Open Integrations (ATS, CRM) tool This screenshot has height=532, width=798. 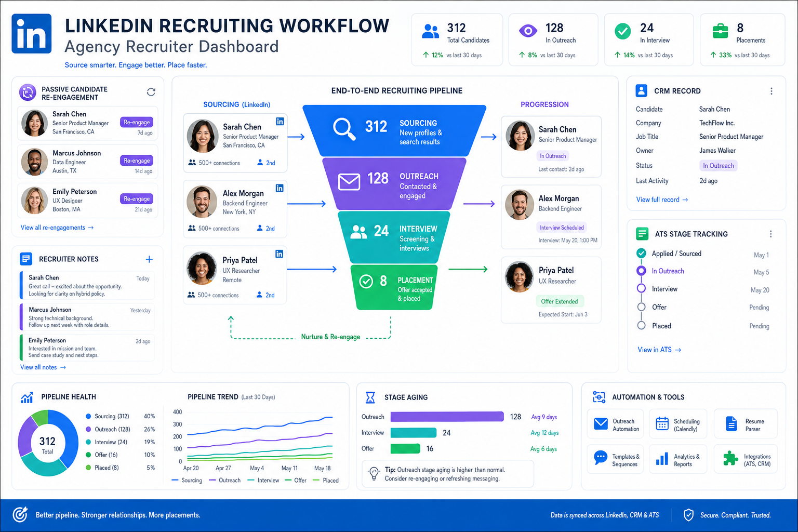746,459
